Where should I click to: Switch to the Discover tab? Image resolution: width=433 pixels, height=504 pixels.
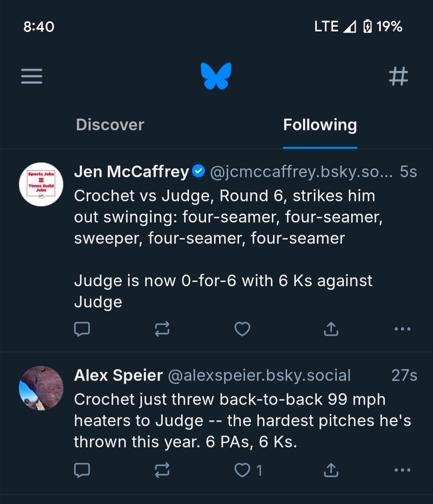pos(110,125)
